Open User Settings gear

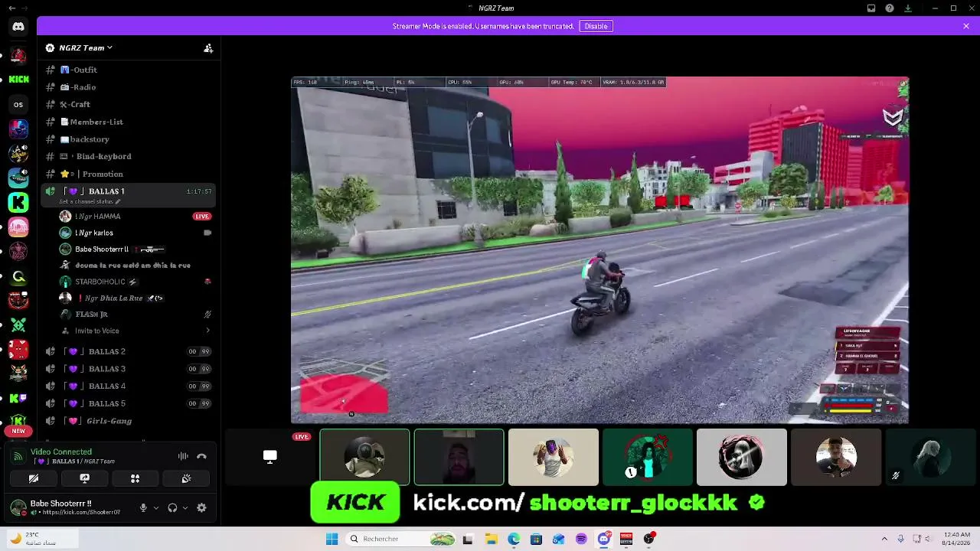pos(201,507)
